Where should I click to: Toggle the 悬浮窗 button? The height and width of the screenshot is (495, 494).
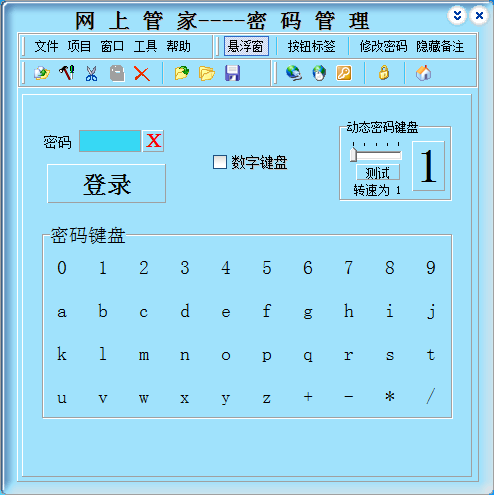click(x=246, y=46)
